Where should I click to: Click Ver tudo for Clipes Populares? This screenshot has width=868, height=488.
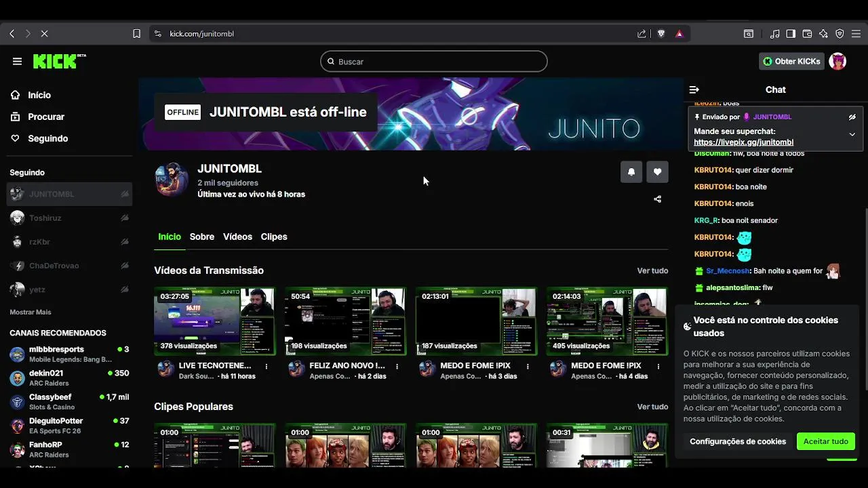click(x=652, y=407)
